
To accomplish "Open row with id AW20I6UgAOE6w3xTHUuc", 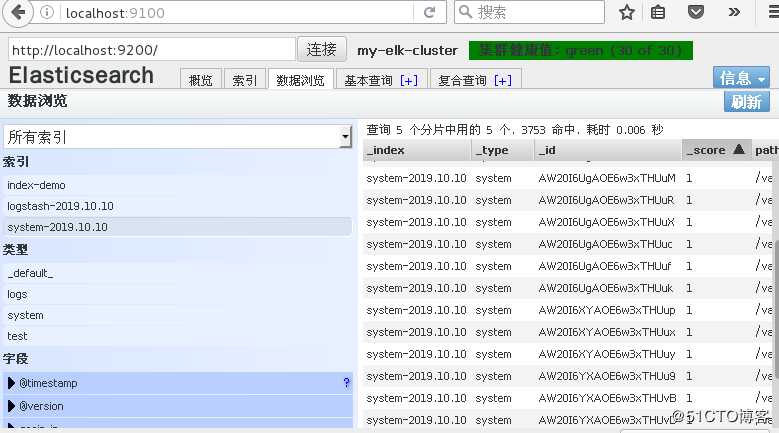I will [x=570, y=244].
